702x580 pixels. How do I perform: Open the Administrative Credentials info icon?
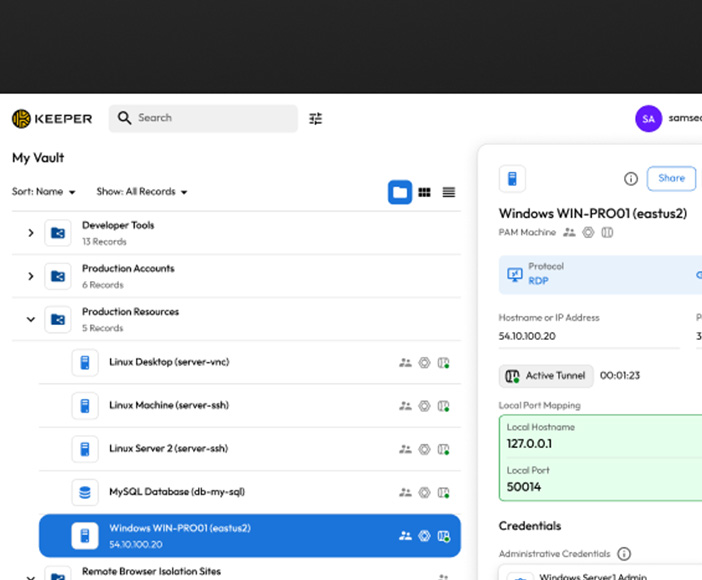point(624,554)
